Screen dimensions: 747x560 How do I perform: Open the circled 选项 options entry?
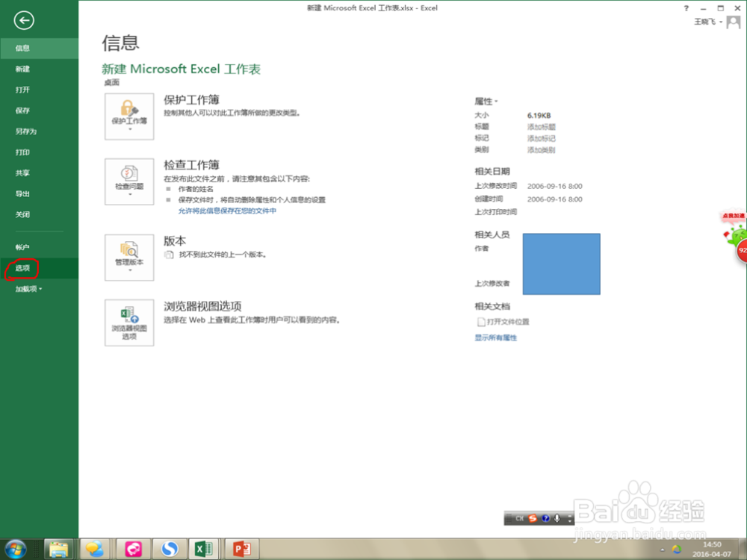pyautogui.click(x=21, y=268)
